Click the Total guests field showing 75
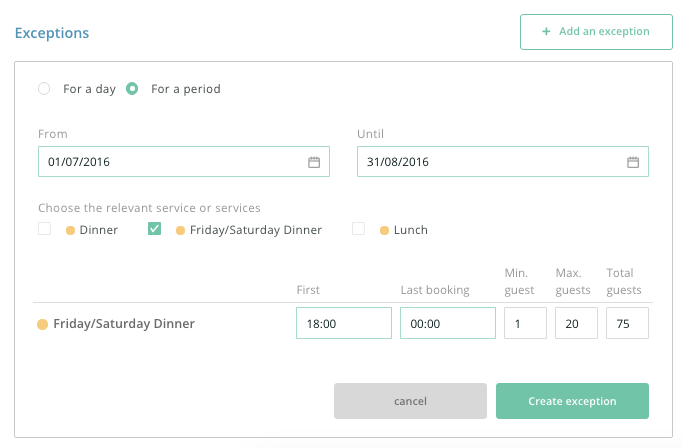 [x=627, y=323]
